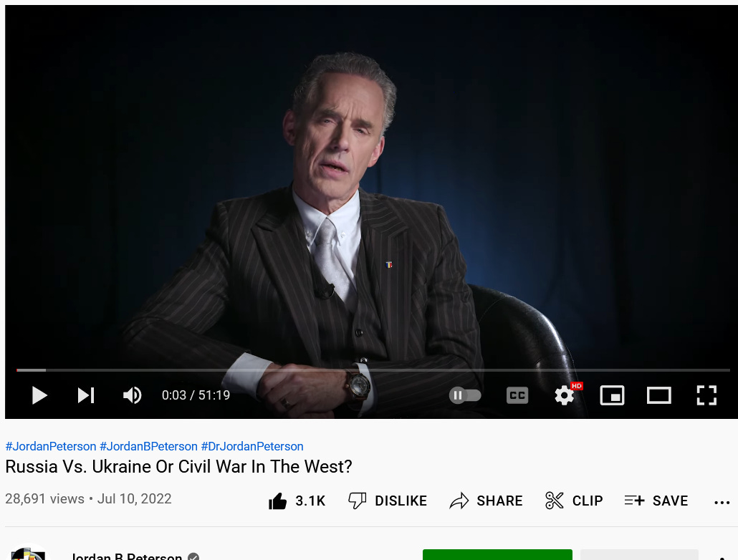Switch to miniplayer mode

612,395
